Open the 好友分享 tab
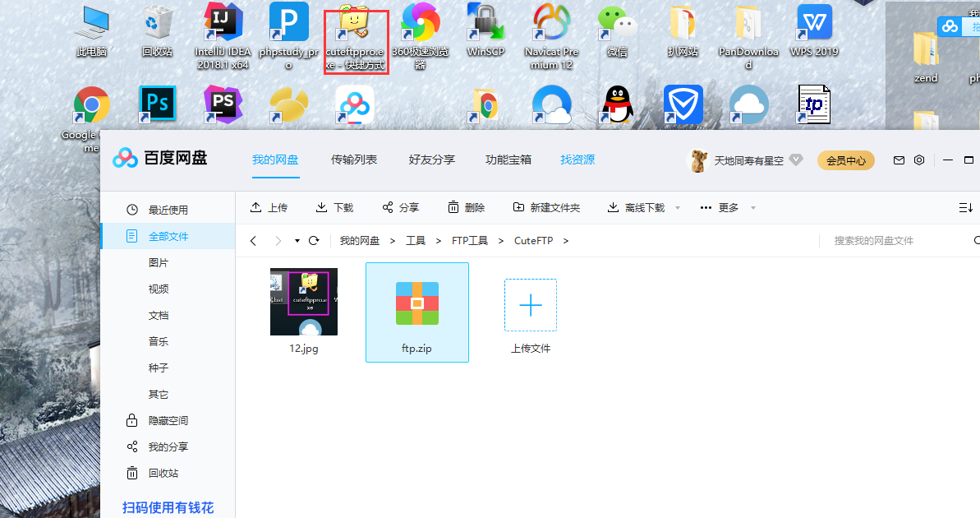980x518 pixels. pyautogui.click(x=432, y=160)
